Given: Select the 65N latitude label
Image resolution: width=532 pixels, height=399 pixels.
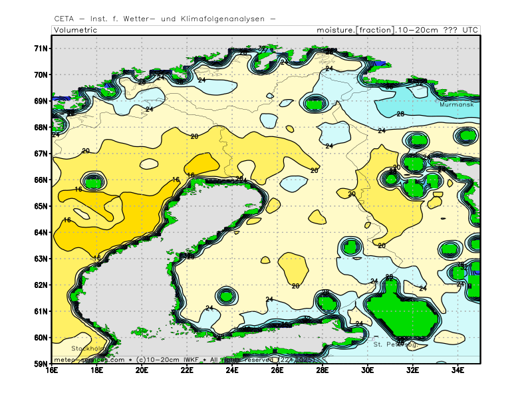Looking at the screenshot, I should pyautogui.click(x=41, y=206).
